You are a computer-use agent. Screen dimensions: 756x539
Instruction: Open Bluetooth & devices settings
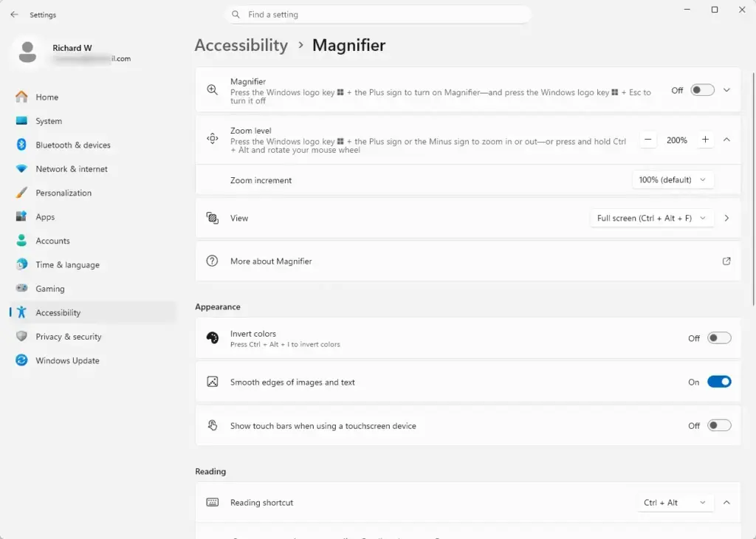coord(93,145)
